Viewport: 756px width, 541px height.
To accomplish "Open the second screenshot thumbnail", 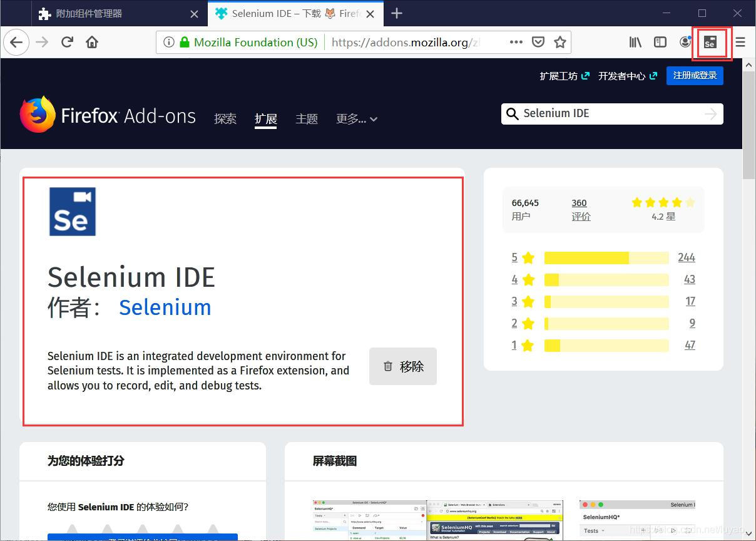I will click(495, 520).
